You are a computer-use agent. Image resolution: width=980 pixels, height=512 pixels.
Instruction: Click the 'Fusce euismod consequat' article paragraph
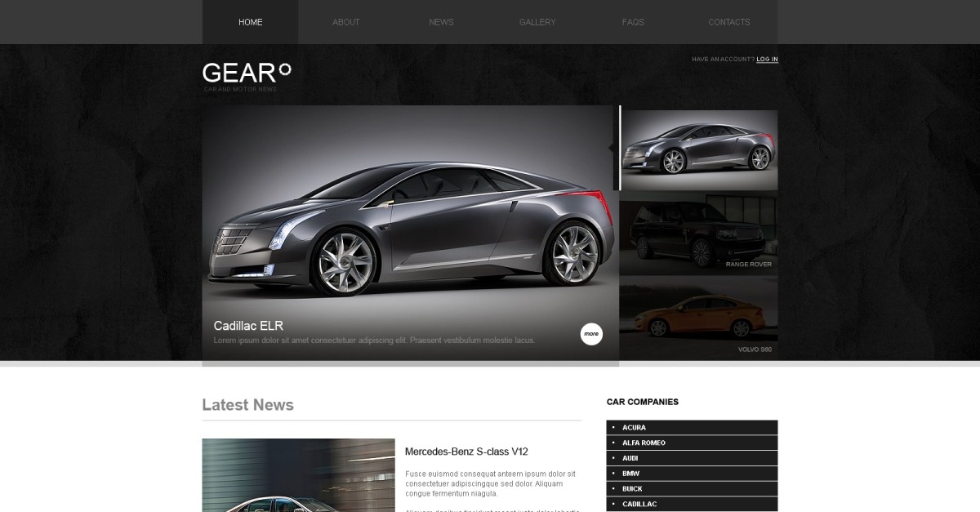[491, 483]
